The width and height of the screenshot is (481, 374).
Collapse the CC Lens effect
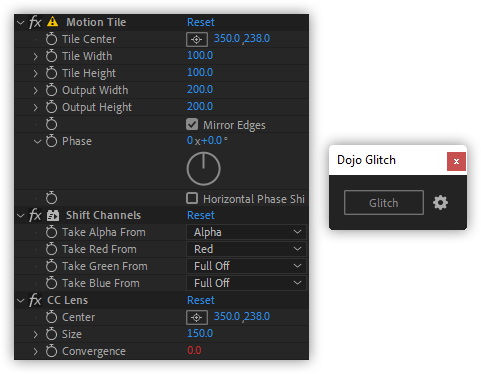click(21, 301)
